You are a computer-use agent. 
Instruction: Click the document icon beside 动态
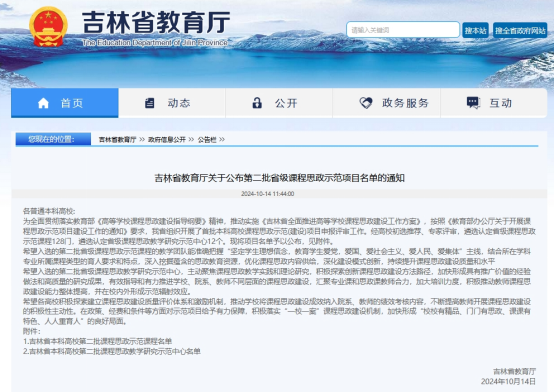[x=149, y=103]
